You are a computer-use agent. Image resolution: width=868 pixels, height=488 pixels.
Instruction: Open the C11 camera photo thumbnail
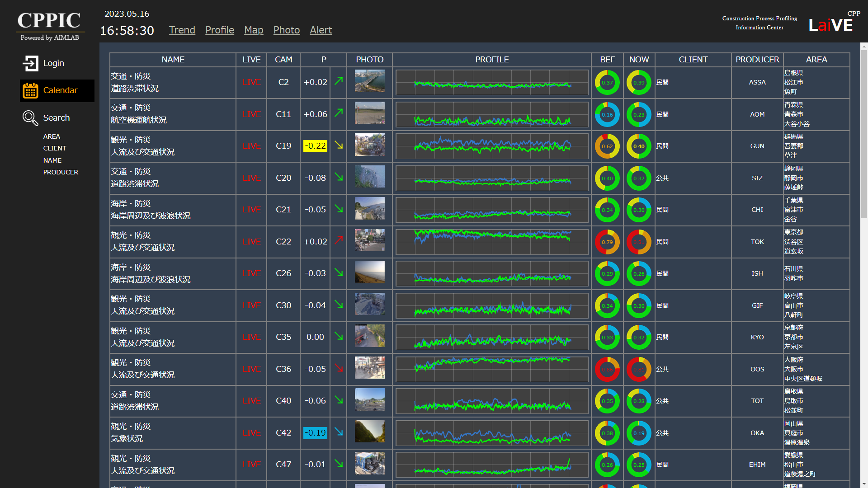coord(369,113)
